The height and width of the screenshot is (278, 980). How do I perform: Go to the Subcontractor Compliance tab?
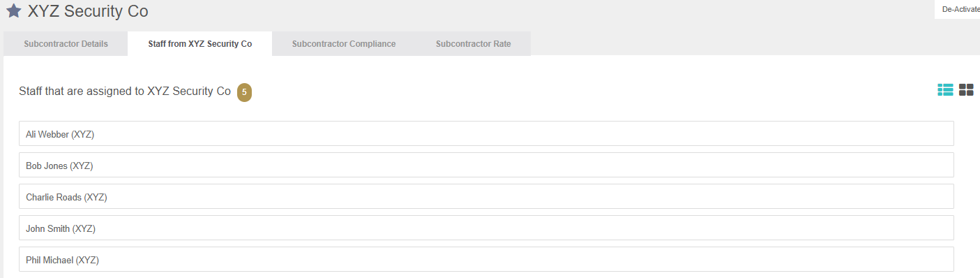[x=344, y=43]
